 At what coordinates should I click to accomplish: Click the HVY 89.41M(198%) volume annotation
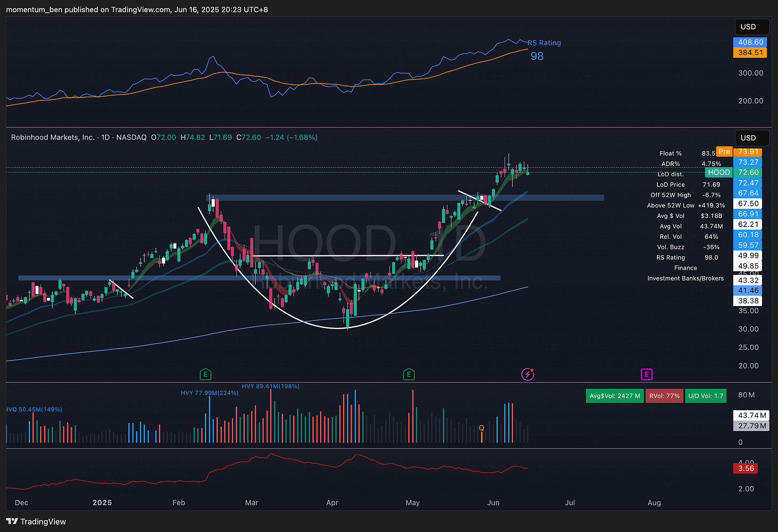(270, 386)
